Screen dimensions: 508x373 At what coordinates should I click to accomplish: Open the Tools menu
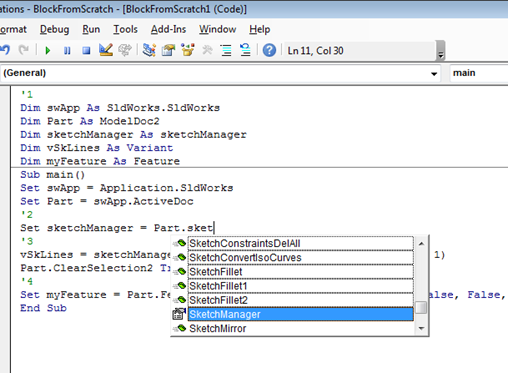(x=125, y=29)
